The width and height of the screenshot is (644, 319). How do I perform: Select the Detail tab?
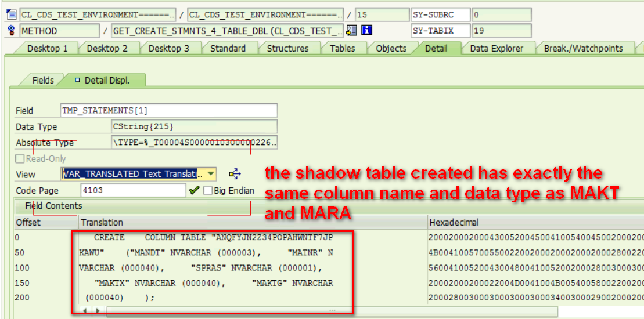436,48
